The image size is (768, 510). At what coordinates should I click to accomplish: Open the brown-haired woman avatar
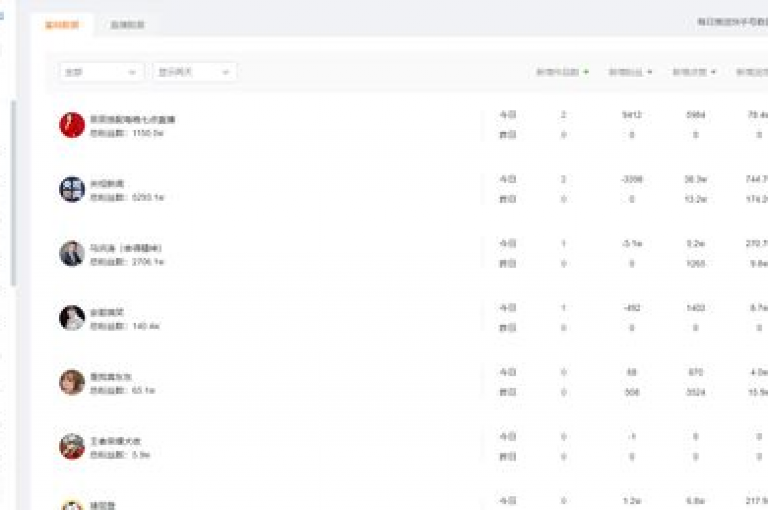coord(72,382)
